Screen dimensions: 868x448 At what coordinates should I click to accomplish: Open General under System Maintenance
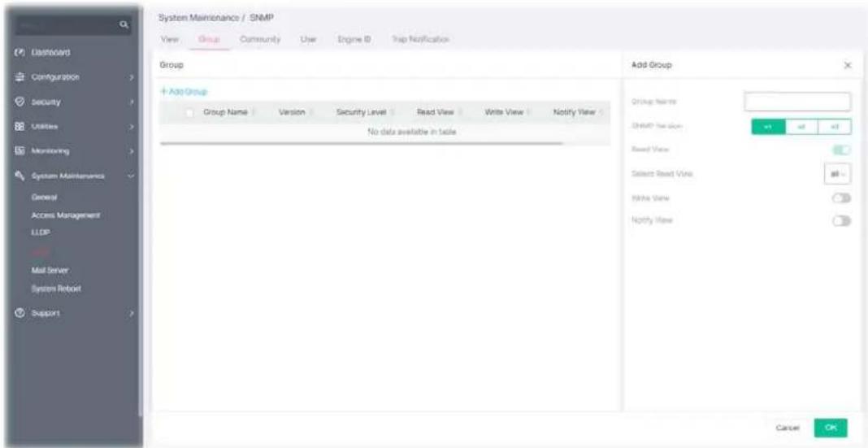(45, 197)
